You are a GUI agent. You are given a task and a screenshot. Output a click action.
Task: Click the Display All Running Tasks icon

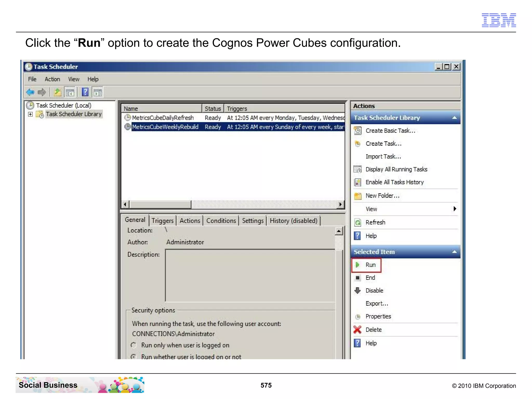(358, 169)
